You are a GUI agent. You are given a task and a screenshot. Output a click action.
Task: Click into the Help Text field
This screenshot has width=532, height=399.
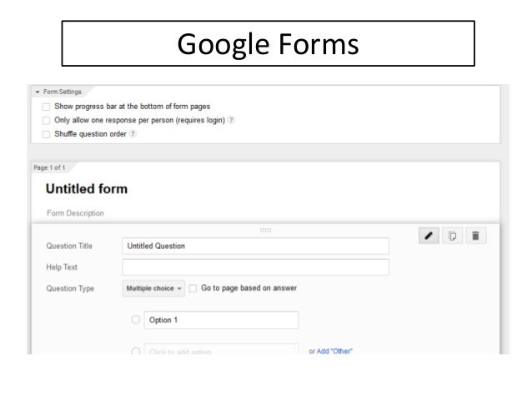(255, 267)
